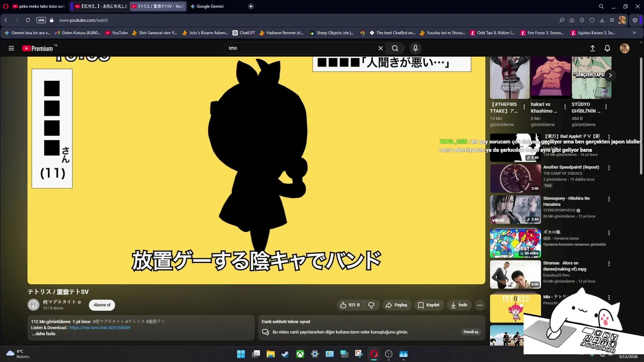Open the ChatGPT bookmark
644x362 pixels.
244,33
